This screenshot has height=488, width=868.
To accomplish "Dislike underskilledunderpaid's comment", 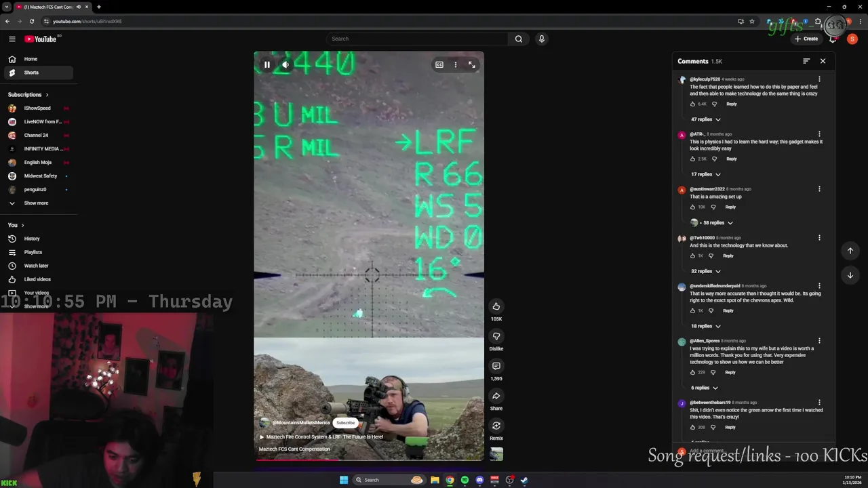I will (711, 310).
